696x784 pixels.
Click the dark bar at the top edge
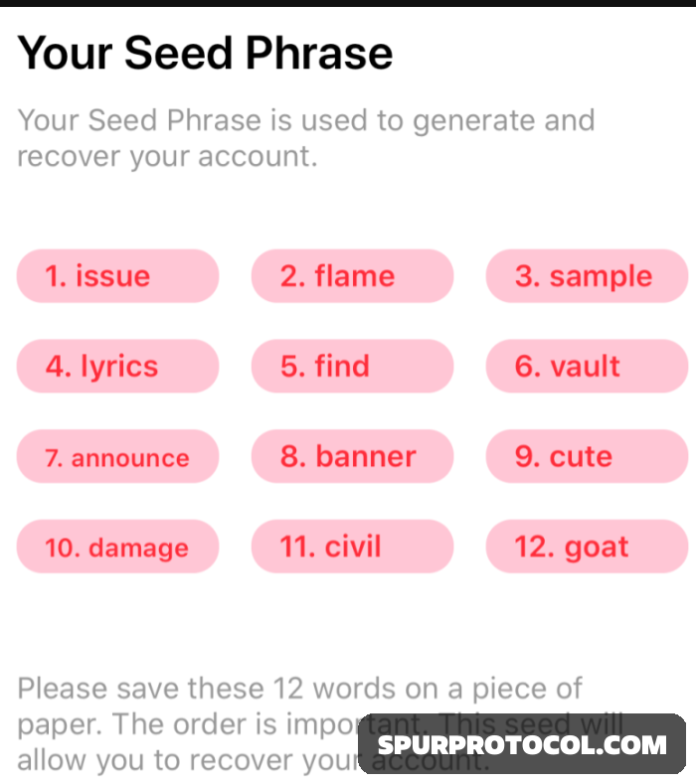pyautogui.click(x=348, y=3)
